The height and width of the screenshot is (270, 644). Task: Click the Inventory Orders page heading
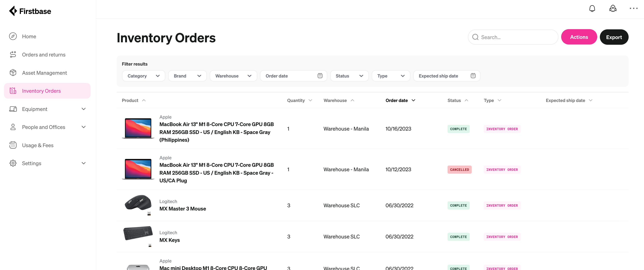point(166,38)
